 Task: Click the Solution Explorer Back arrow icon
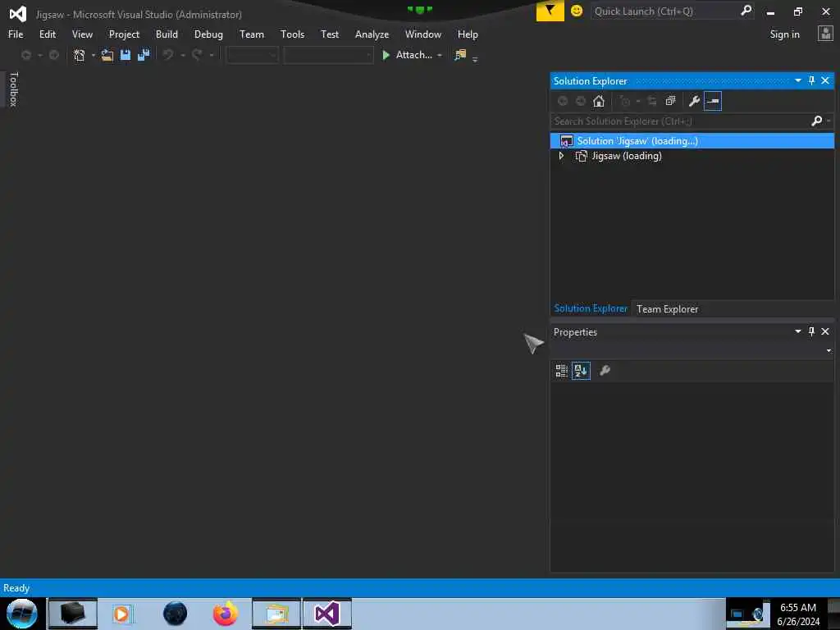pos(563,101)
